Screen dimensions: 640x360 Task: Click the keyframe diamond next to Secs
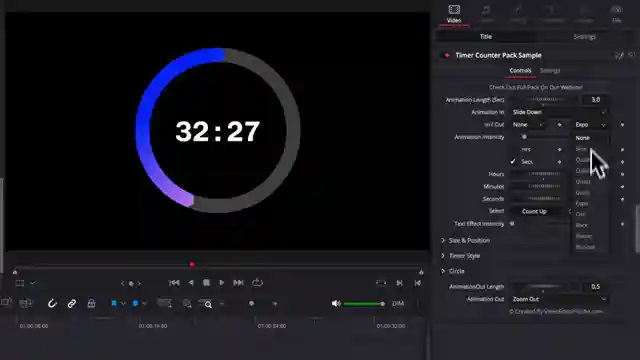(x=560, y=162)
